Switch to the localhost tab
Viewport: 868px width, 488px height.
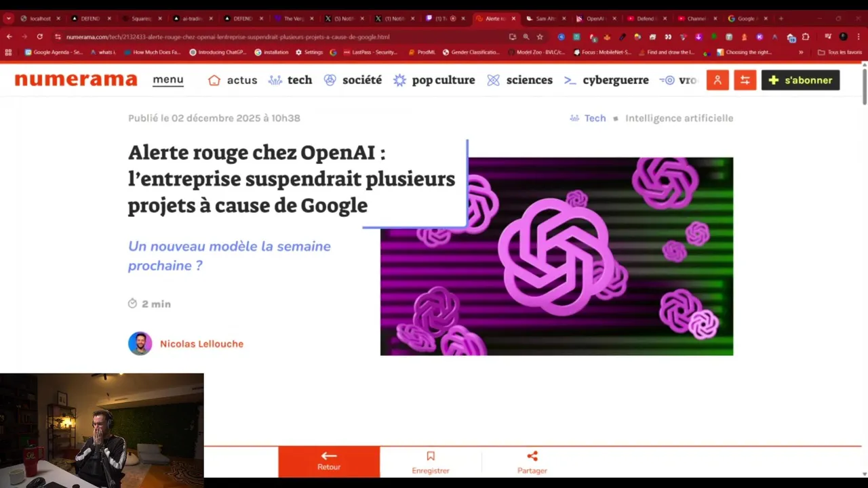click(40, 18)
